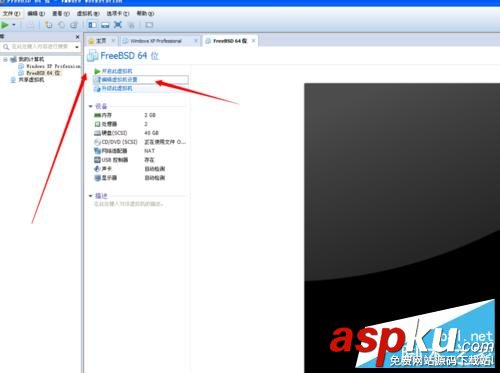Enter full screen mode toolbar icon
This screenshot has width=500, height=373.
[118, 25]
